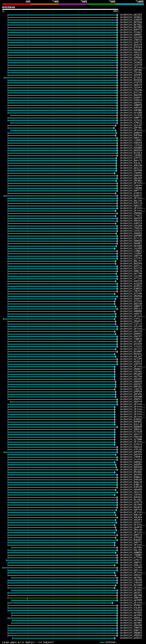Select hit UniRef100_Q9SPB3

131,75
